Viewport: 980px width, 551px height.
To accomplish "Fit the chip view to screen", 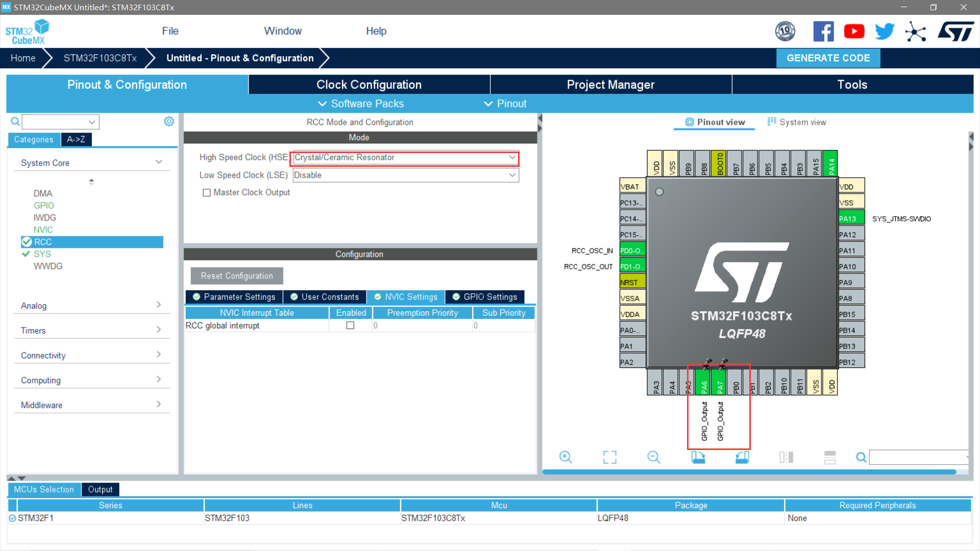I will tap(609, 457).
